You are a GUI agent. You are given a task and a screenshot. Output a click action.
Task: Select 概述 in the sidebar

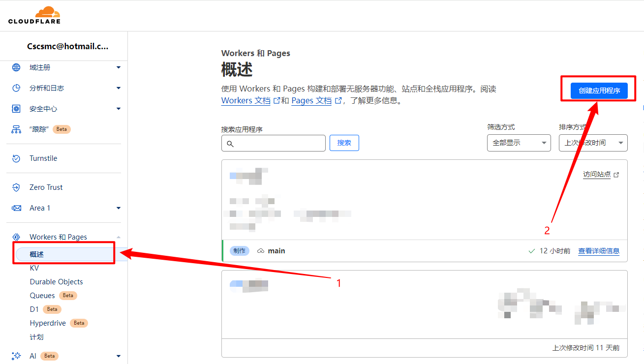pos(37,254)
